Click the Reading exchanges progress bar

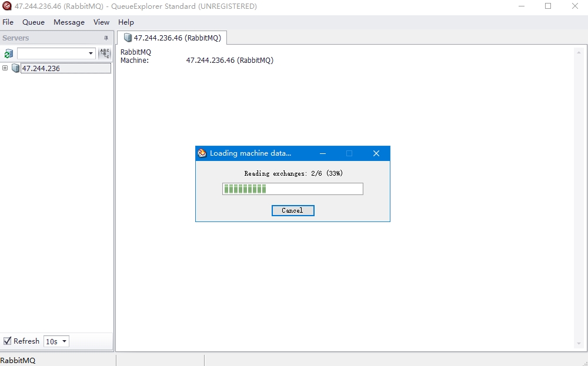coord(292,189)
